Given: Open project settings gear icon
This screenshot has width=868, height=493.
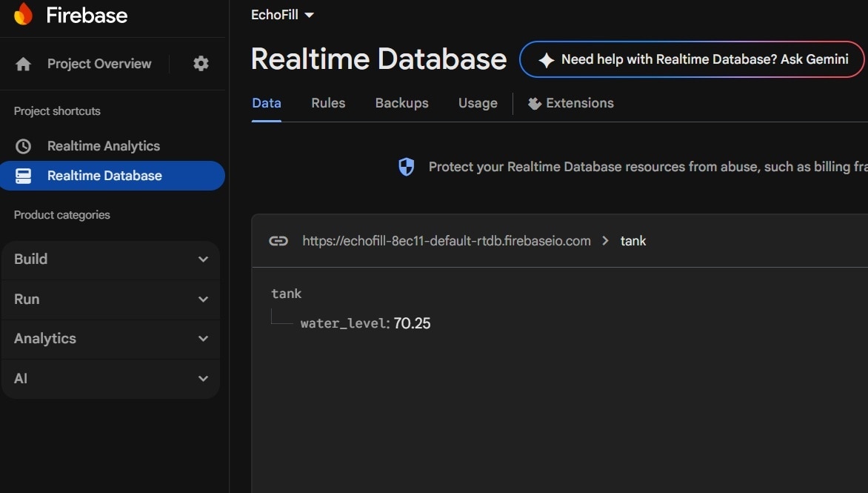Looking at the screenshot, I should tap(201, 64).
